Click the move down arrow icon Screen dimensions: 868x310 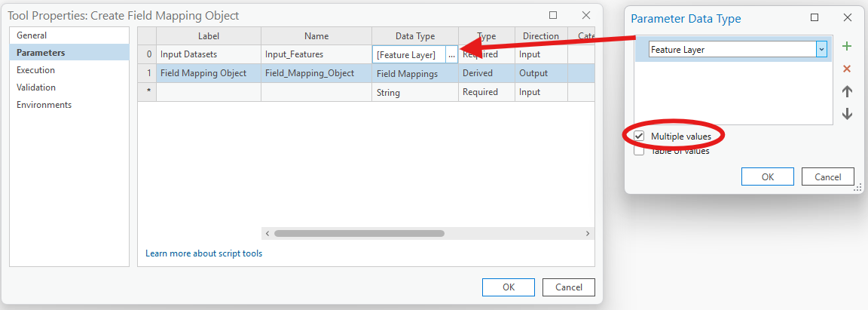[847, 114]
